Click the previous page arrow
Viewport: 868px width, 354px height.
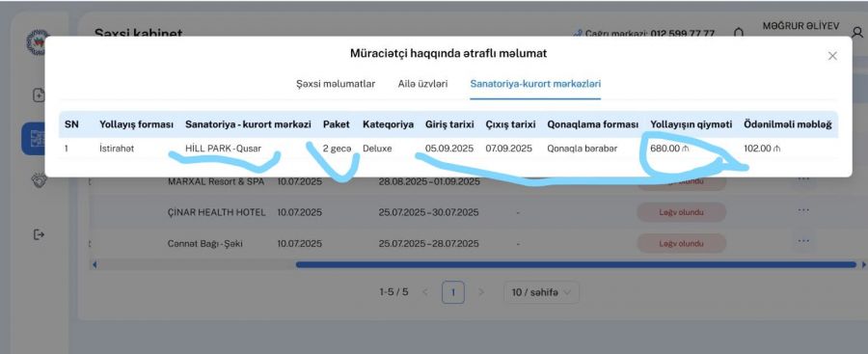coord(425,292)
